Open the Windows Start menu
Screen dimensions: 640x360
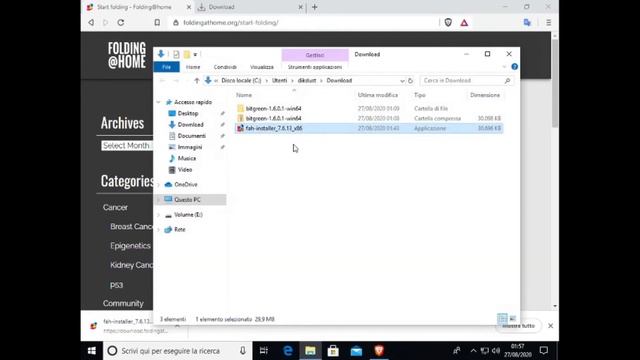tap(92, 351)
